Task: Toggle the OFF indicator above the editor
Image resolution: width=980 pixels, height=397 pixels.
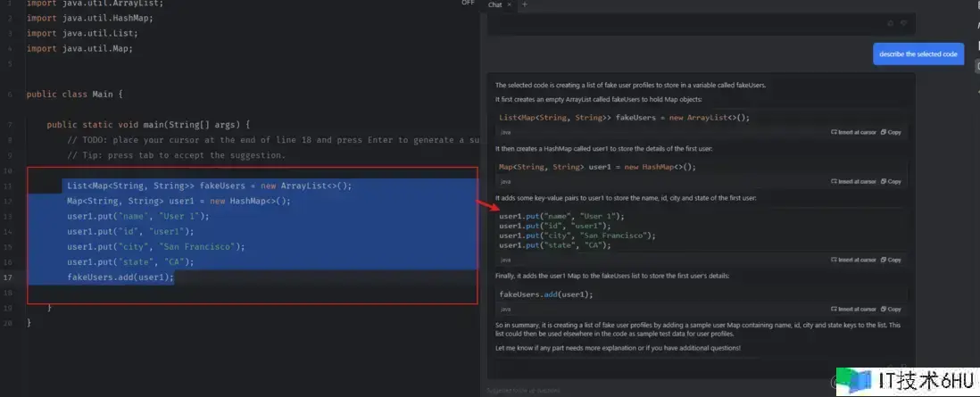Action: click(468, 4)
